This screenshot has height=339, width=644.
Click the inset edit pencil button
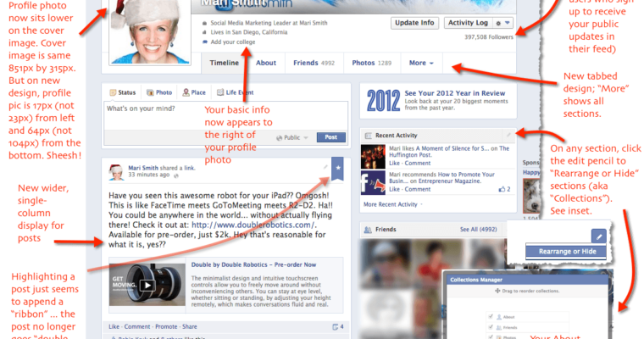(x=599, y=236)
